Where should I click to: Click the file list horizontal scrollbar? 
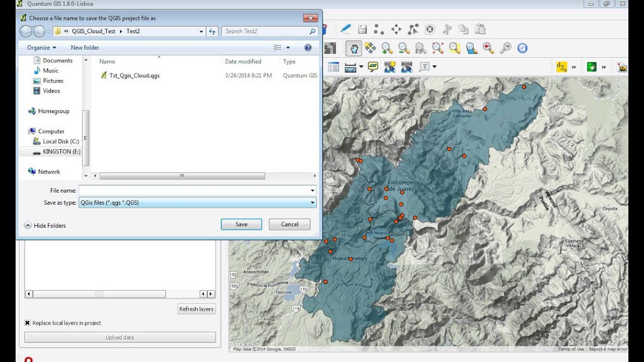182,176
